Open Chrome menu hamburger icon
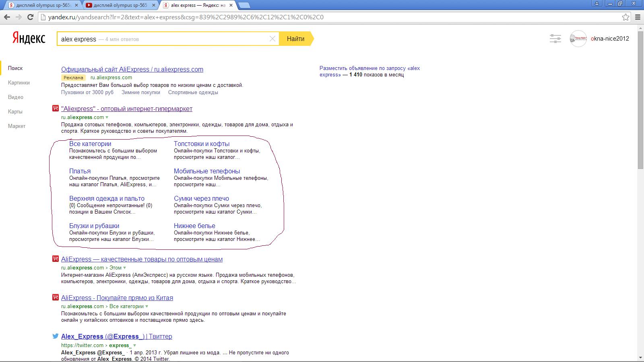 coord(637,17)
